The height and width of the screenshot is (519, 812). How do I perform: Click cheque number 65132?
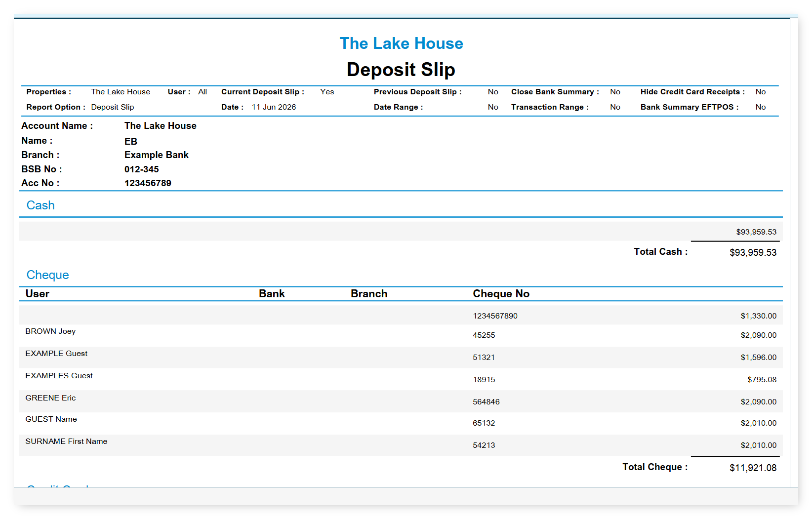[x=484, y=423]
